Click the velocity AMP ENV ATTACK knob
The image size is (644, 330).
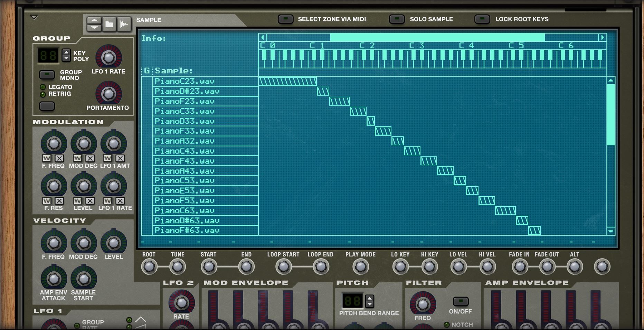click(54, 278)
